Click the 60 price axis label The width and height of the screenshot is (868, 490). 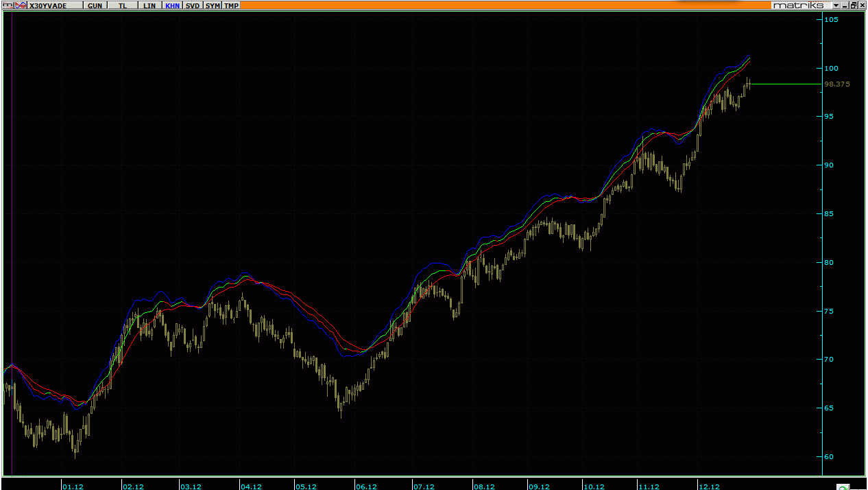830,456
